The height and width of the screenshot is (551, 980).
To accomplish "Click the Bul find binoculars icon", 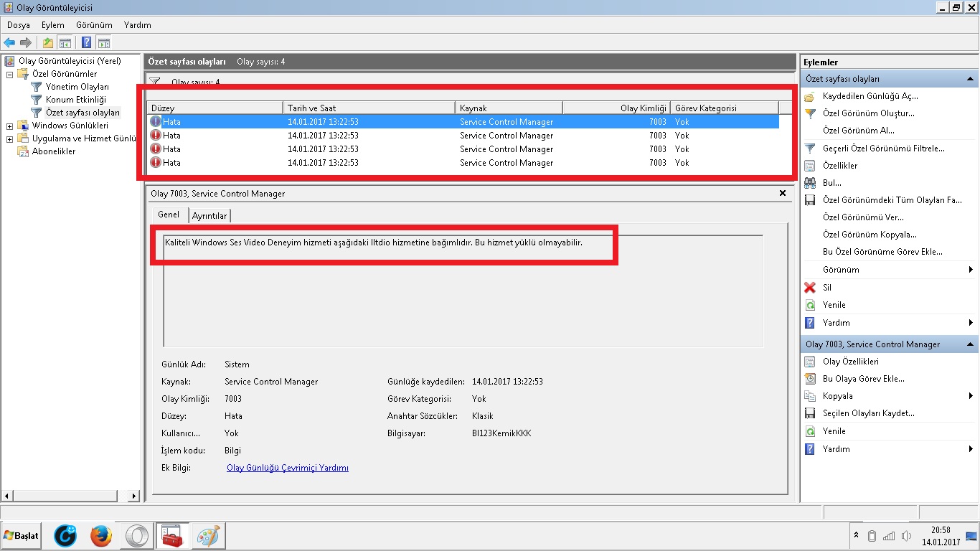I will pos(810,183).
